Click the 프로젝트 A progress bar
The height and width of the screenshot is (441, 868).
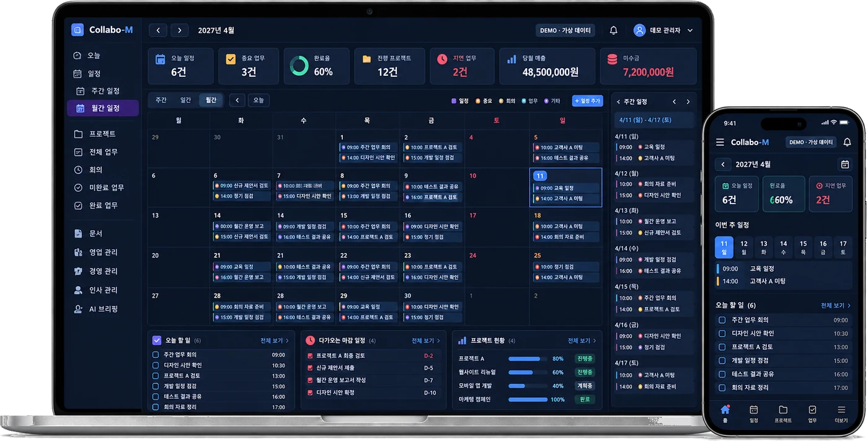click(x=527, y=359)
